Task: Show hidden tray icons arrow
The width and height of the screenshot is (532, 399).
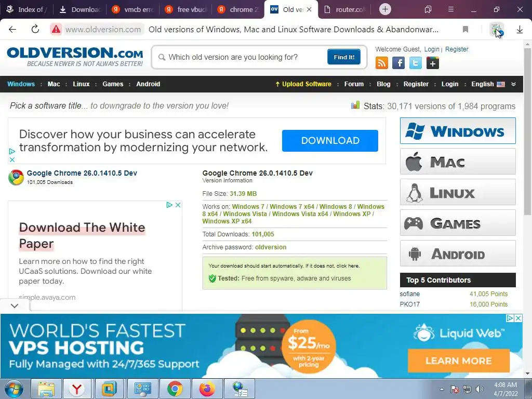Action: click(442, 389)
